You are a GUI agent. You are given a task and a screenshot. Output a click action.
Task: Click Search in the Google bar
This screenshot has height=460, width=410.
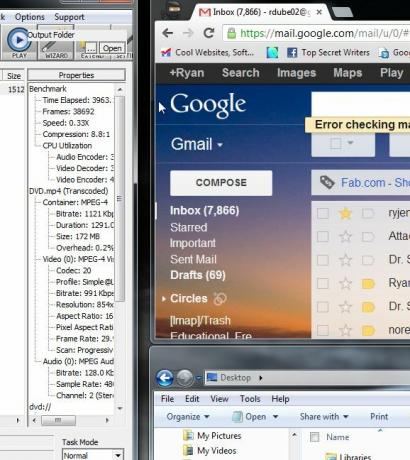(x=241, y=73)
